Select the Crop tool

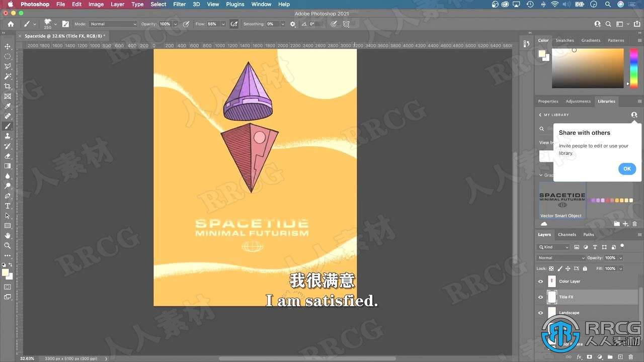[8, 86]
